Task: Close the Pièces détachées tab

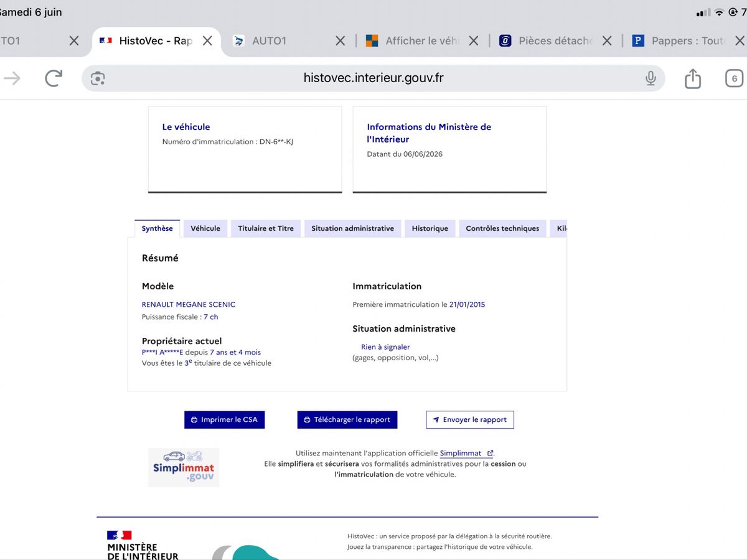Action: (x=607, y=40)
